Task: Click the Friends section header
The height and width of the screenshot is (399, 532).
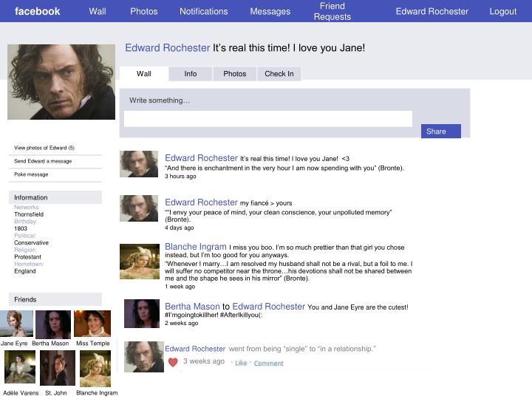Action: coord(55,299)
